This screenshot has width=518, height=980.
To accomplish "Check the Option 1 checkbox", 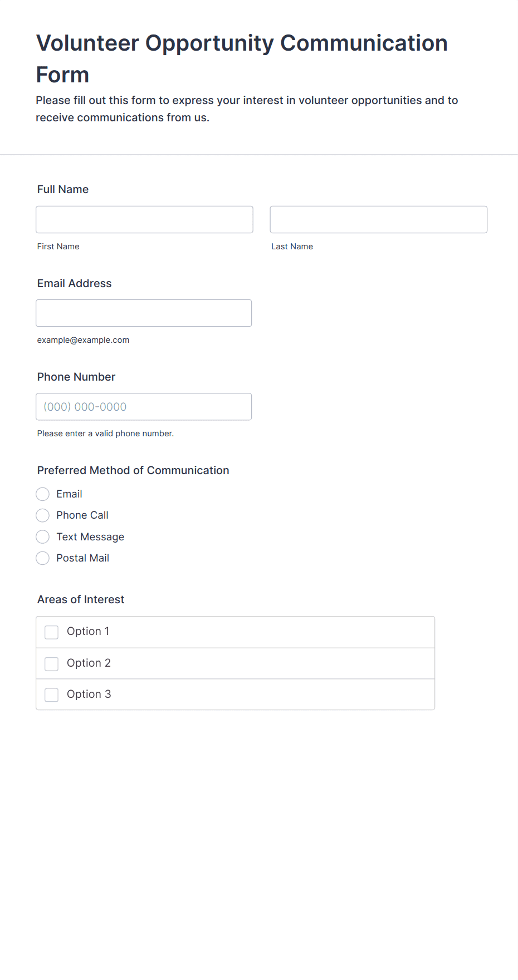I will pyautogui.click(x=52, y=632).
